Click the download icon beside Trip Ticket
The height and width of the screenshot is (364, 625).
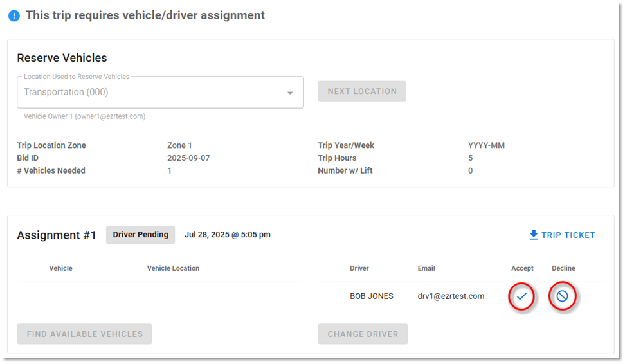pos(533,235)
